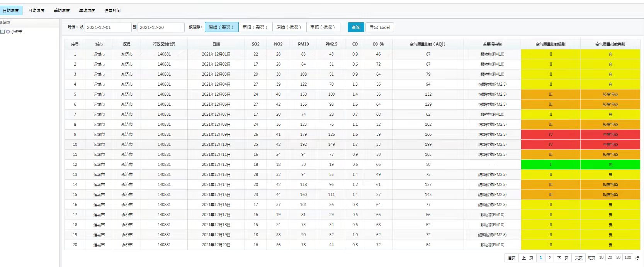This screenshot has height=267, width=644.
Task: Select the 永济市 tree node label
Action: point(17,32)
